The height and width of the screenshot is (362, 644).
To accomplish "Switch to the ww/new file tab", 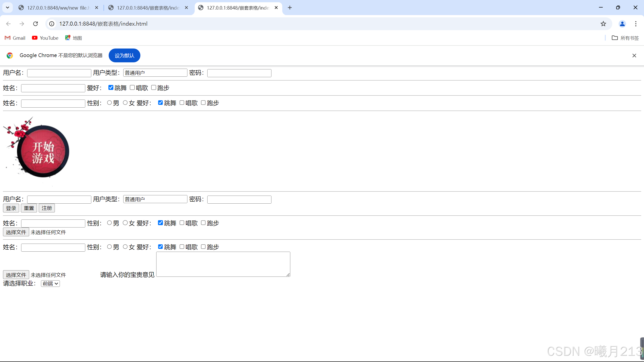I will pos(58,8).
